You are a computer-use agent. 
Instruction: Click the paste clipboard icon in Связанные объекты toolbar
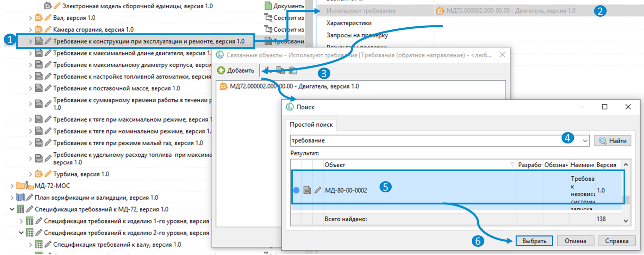tap(293, 71)
